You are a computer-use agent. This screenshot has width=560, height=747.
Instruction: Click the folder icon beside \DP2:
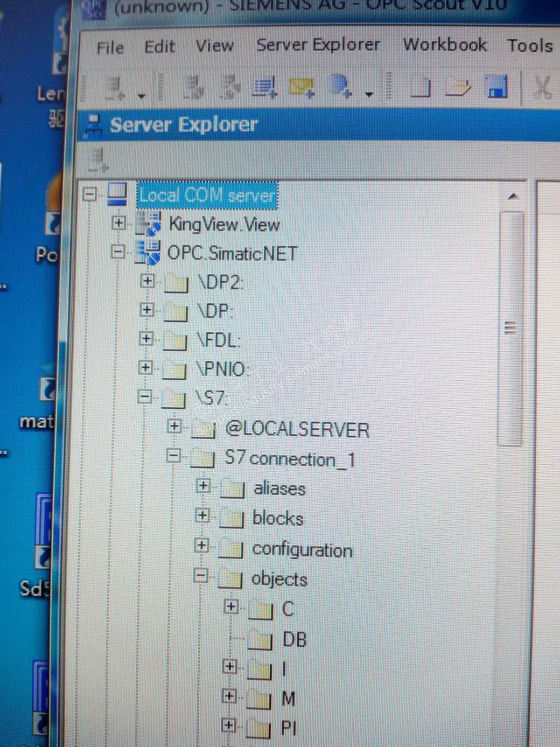pyautogui.click(x=176, y=283)
